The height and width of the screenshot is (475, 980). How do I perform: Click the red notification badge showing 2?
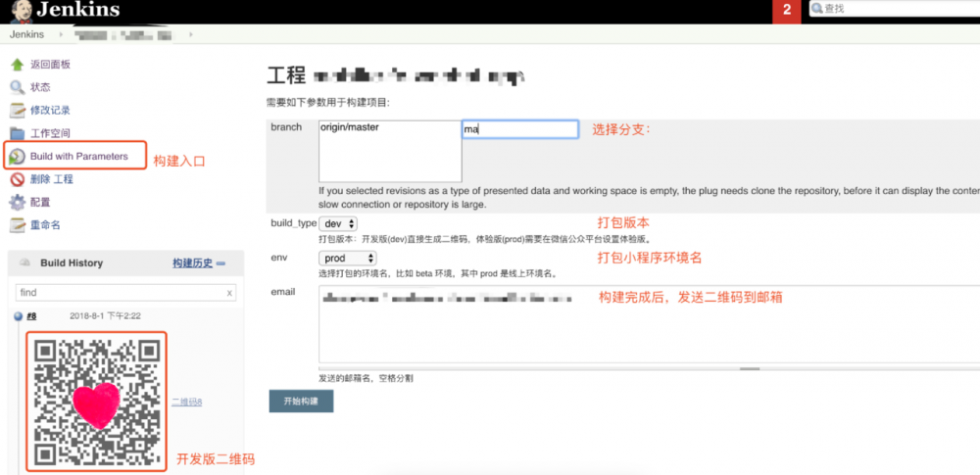pos(787,11)
